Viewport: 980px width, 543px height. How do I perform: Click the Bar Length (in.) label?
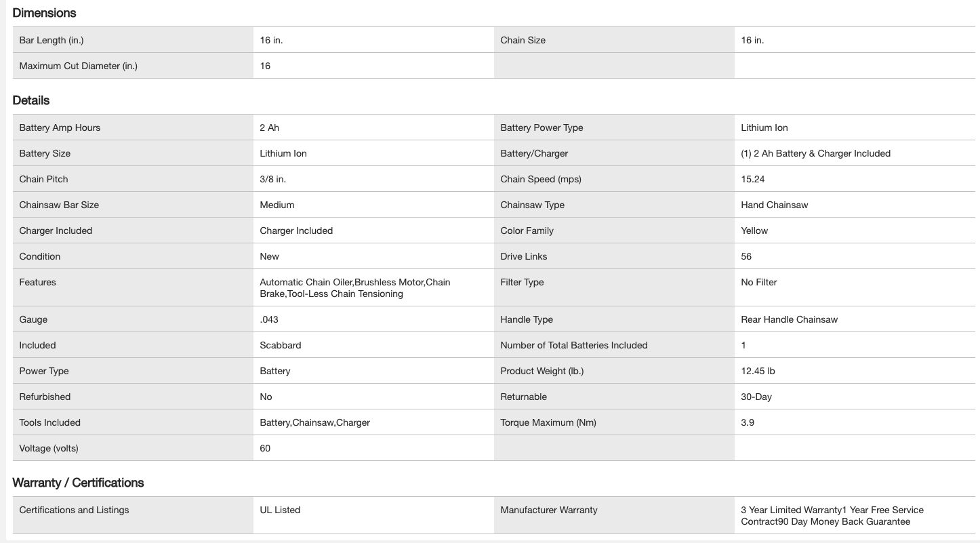(x=52, y=40)
